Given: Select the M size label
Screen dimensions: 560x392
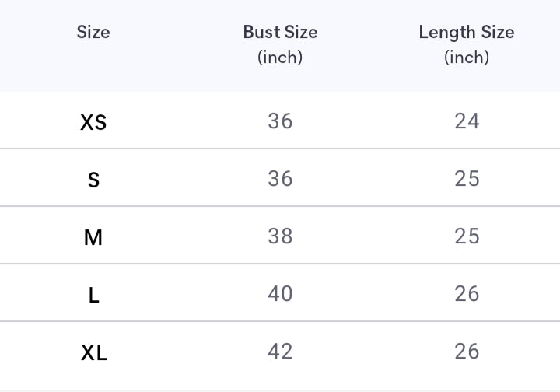Looking at the screenshot, I should 93,237.
